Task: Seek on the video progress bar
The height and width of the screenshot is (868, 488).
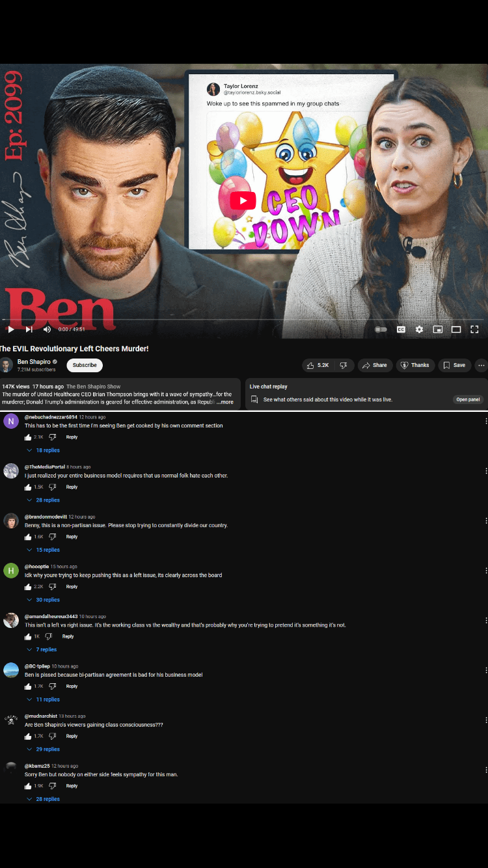Action: [244, 319]
